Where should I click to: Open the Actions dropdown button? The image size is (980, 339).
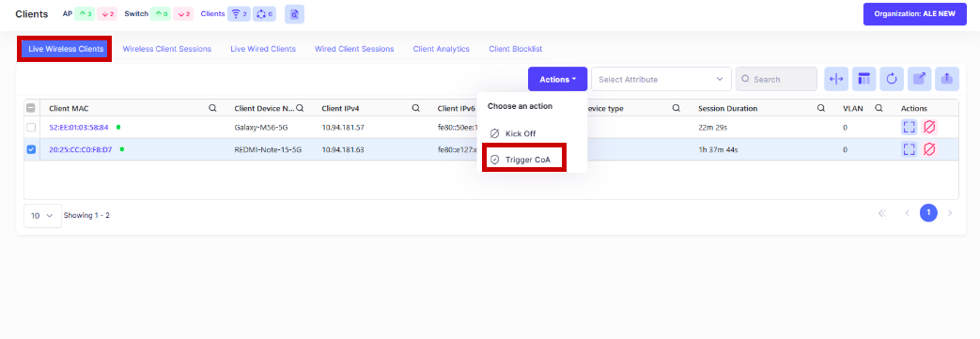point(557,79)
